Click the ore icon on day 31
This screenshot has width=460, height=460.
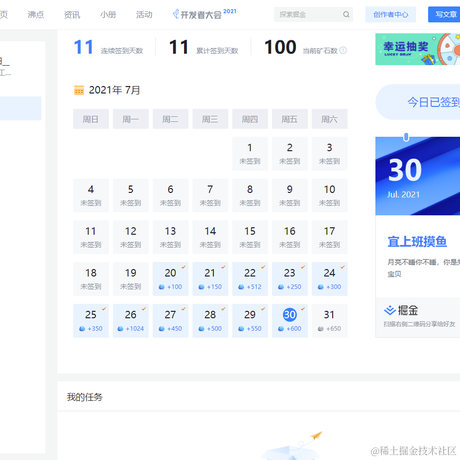pos(321,329)
